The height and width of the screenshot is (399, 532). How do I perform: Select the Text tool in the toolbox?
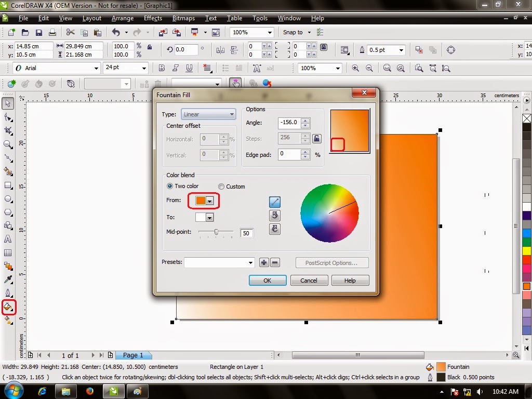[8, 239]
